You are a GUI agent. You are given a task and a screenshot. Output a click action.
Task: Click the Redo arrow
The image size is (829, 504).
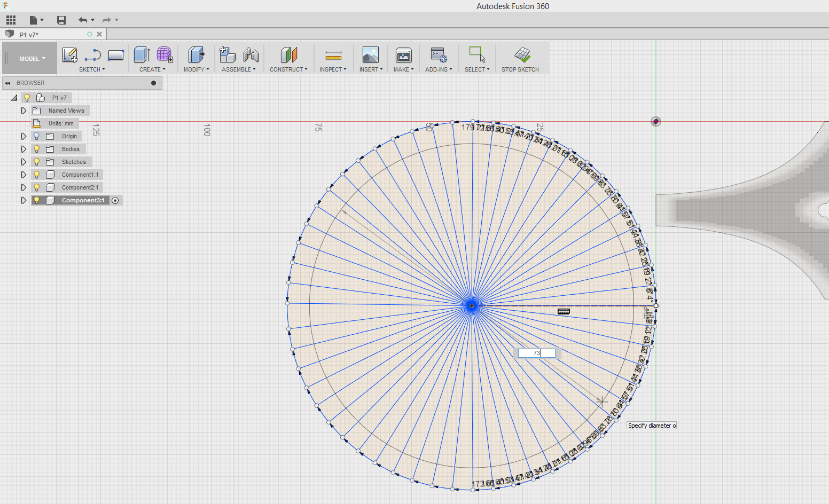point(106,20)
